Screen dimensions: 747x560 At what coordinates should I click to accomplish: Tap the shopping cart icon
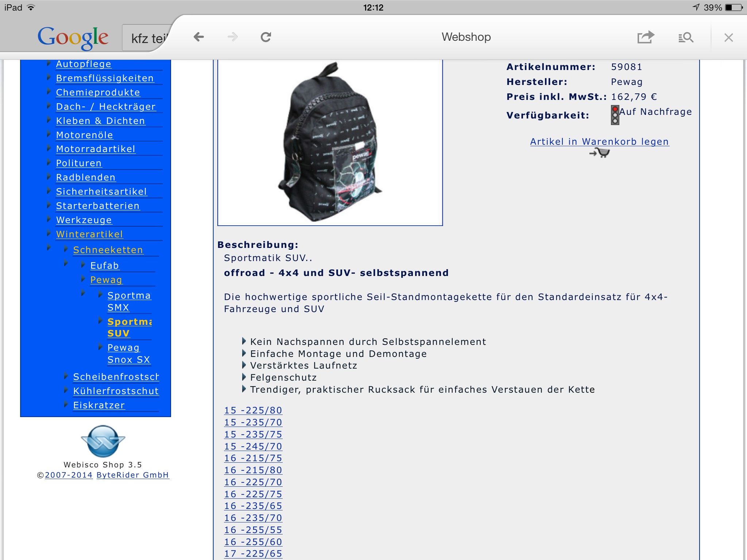pyautogui.click(x=600, y=153)
